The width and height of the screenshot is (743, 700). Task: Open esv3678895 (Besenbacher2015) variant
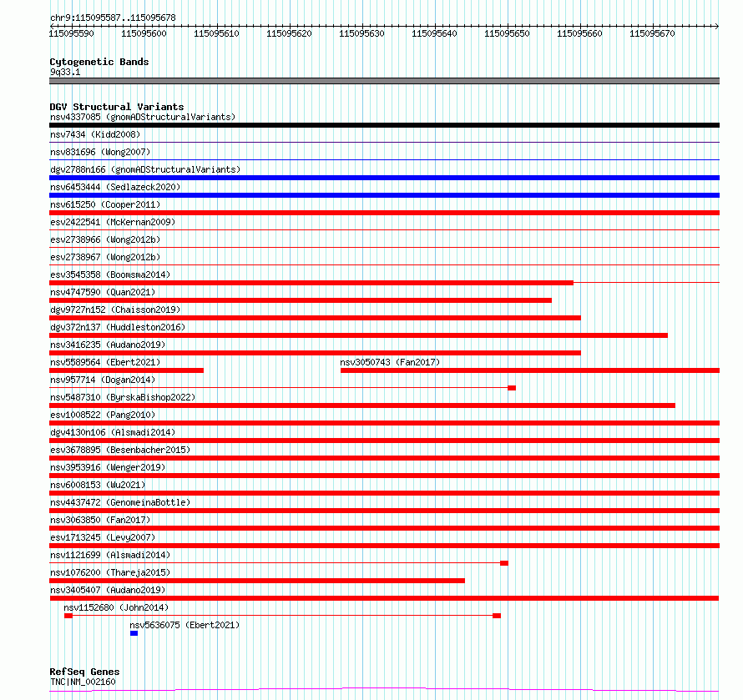(120, 450)
